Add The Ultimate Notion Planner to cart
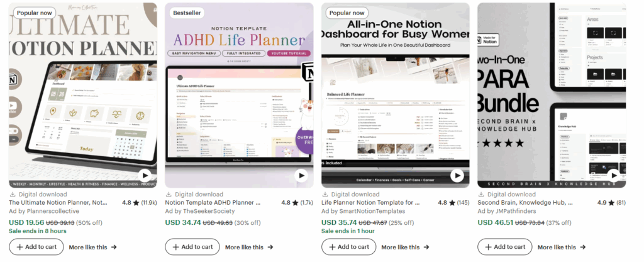The image size is (644, 262). pos(36,247)
